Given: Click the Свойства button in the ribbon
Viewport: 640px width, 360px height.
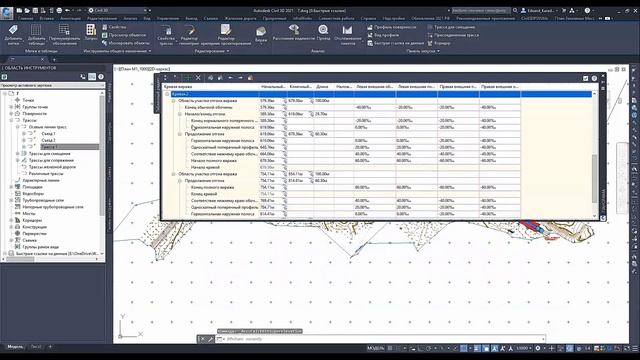Looking at the screenshot, I should pos(114,27).
